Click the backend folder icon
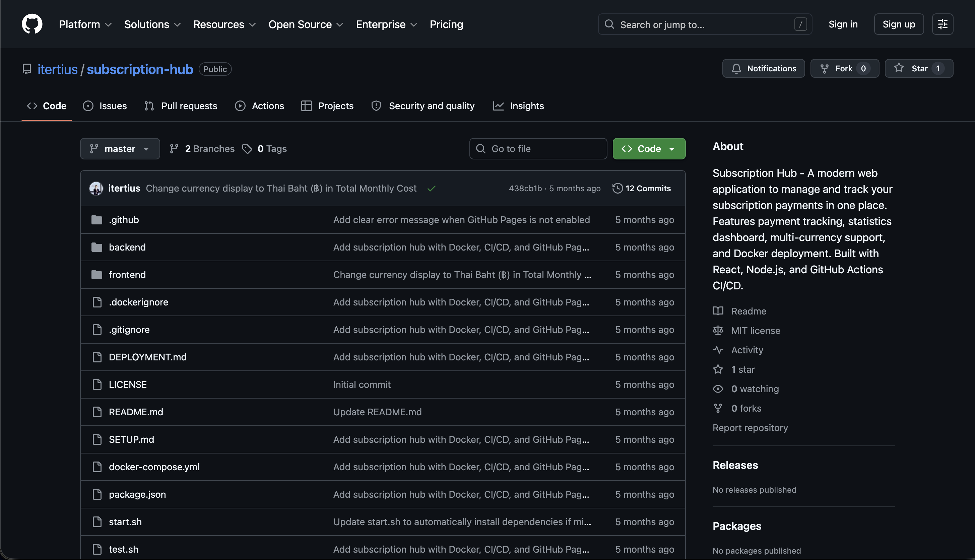The image size is (975, 560). (96, 247)
